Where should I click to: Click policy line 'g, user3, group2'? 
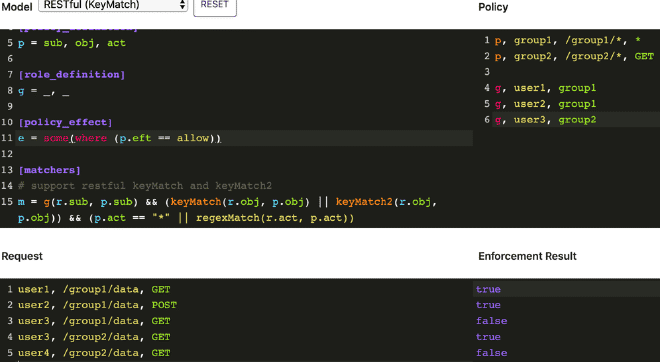(545, 120)
